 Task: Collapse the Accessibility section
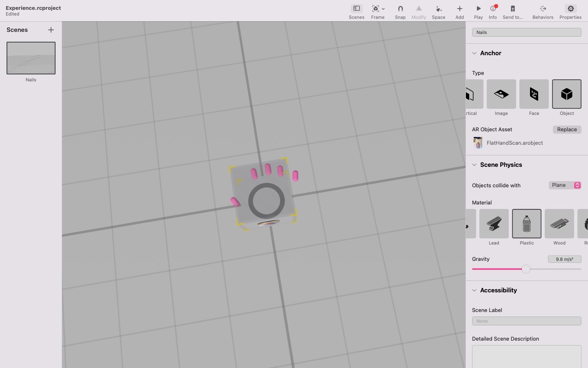coord(474,290)
